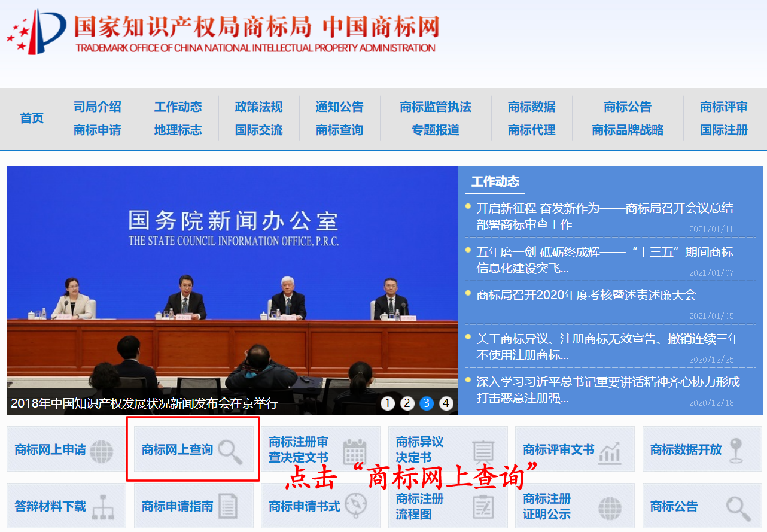Open 商标申请 navigation item
The width and height of the screenshot is (767, 532).
pyautogui.click(x=98, y=130)
